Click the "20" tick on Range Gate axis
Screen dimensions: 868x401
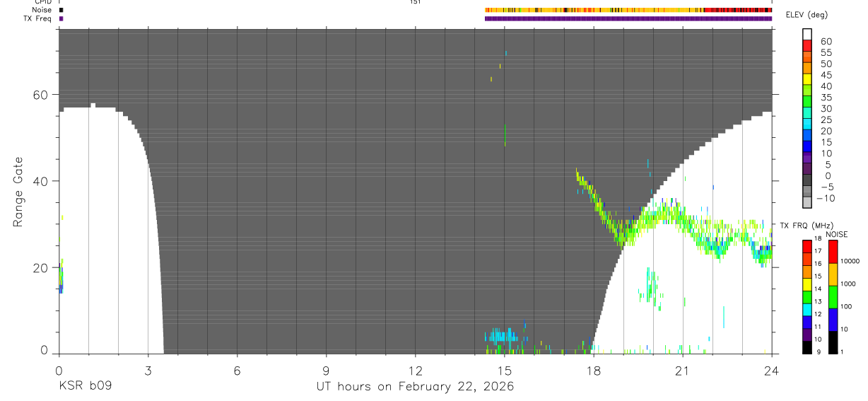[x=41, y=267]
